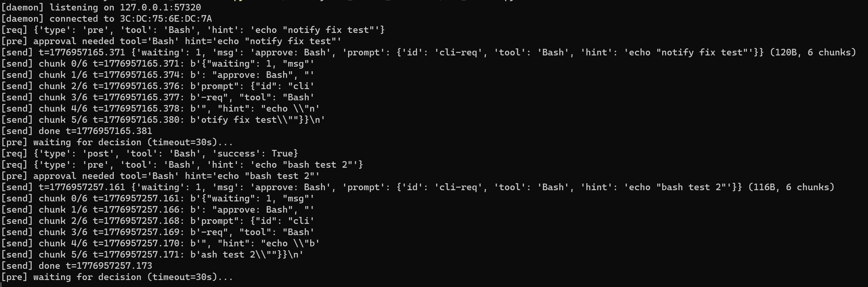Click chunk 0/6 line at t=1776957165.371

tap(157, 64)
